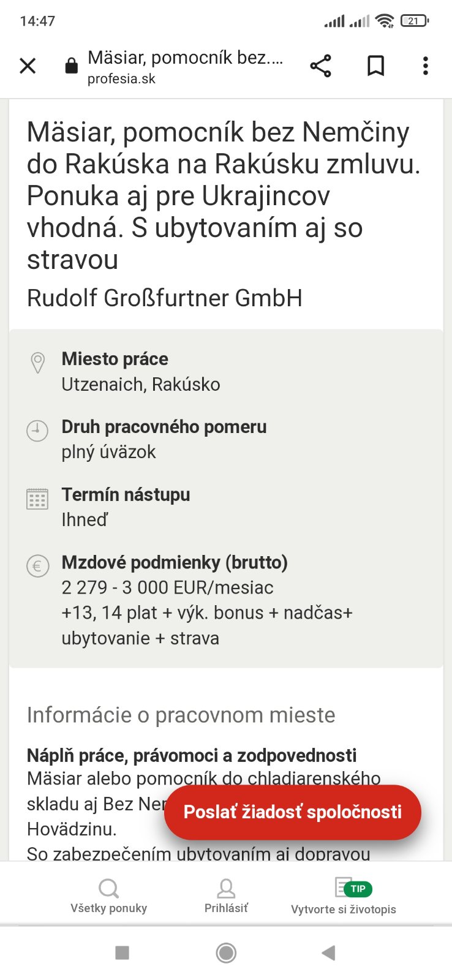Go to the Prihlásiť tab

[x=226, y=895]
